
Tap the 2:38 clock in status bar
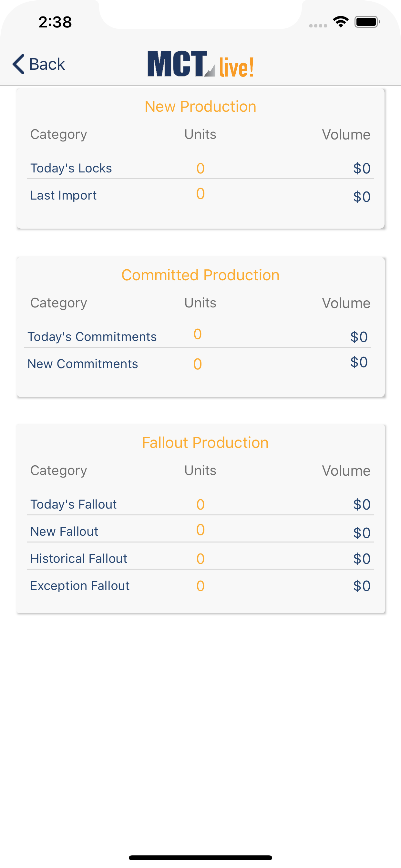pyautogui.click(x=55, y=22)
